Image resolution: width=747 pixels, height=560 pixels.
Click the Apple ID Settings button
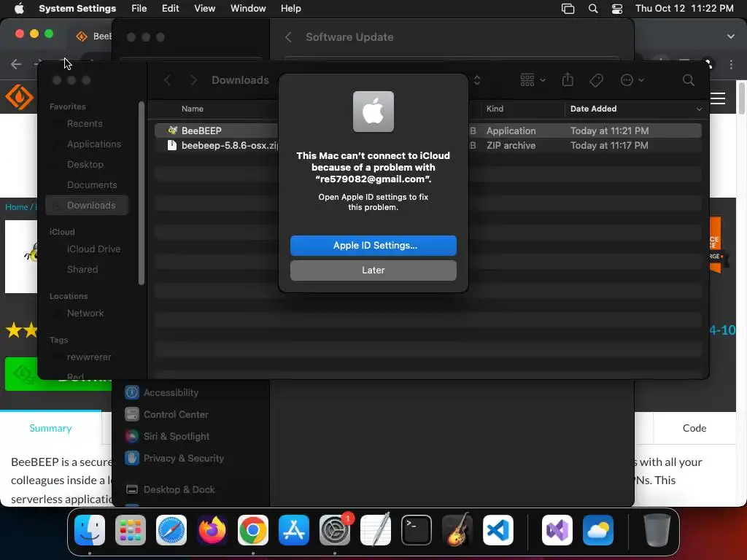tap(373, 245)
